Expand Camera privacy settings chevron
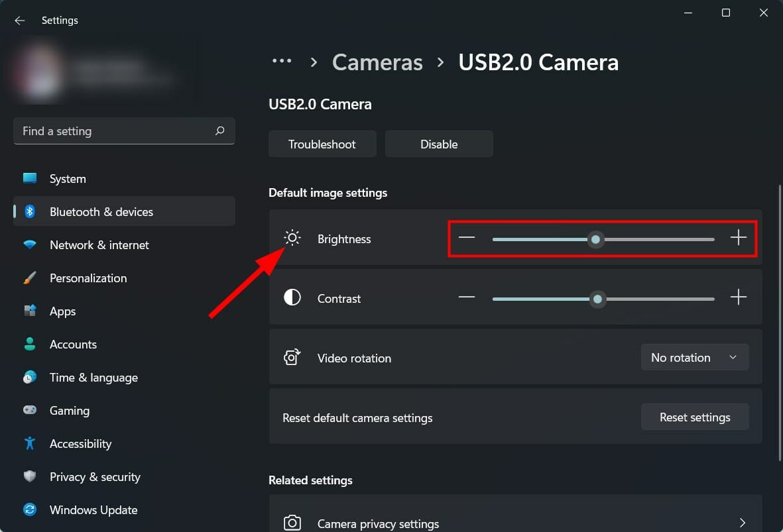 pyautogui.click(x=743, y=523)
